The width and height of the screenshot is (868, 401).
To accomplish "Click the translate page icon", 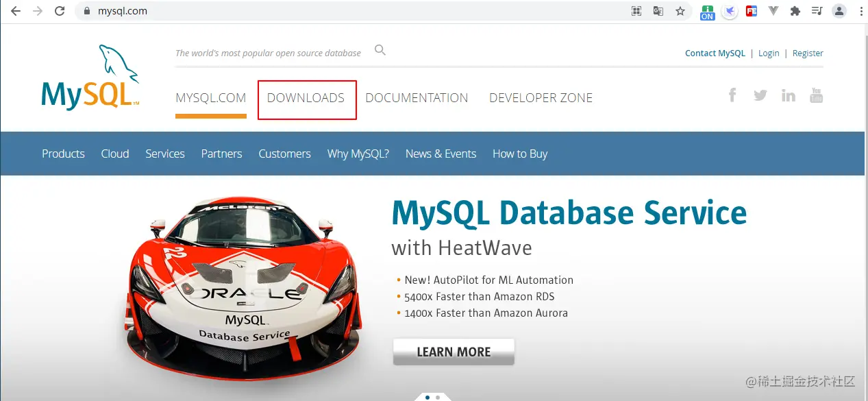I will tap(658, 11).
